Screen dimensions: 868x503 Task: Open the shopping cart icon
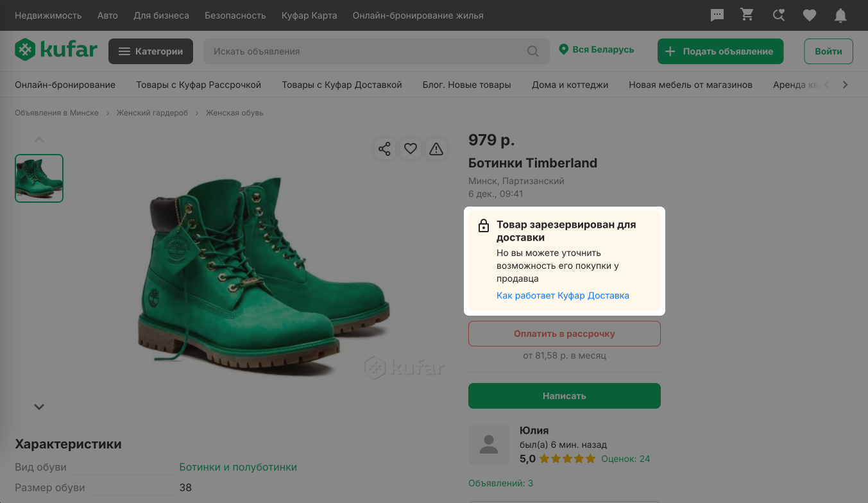tap(747, 15)
